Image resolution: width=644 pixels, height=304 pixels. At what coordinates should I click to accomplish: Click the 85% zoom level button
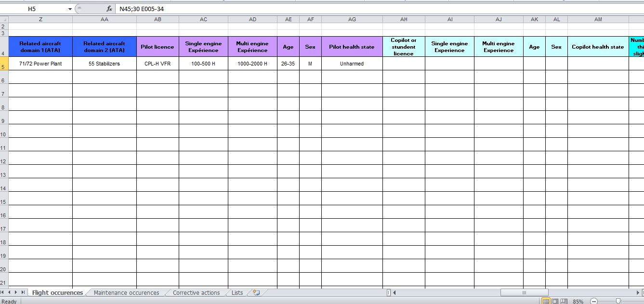(578, 301)
